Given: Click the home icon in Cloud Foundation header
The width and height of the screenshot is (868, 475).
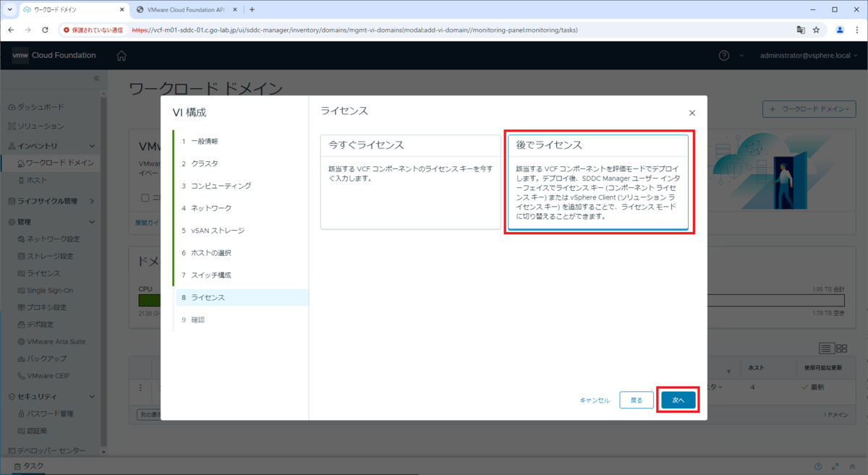Looking at the screenshot, I should [x=122, y=56].
